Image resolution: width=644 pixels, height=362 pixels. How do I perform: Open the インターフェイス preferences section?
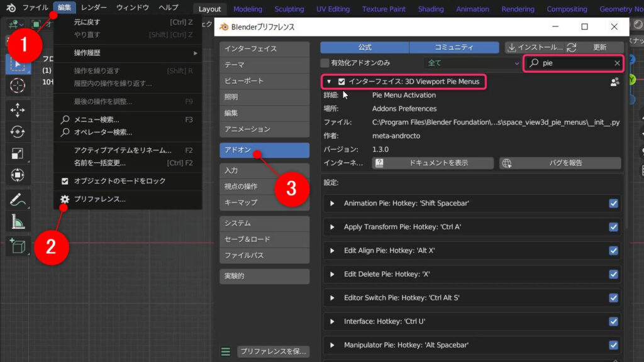click(x=265, y=49)
